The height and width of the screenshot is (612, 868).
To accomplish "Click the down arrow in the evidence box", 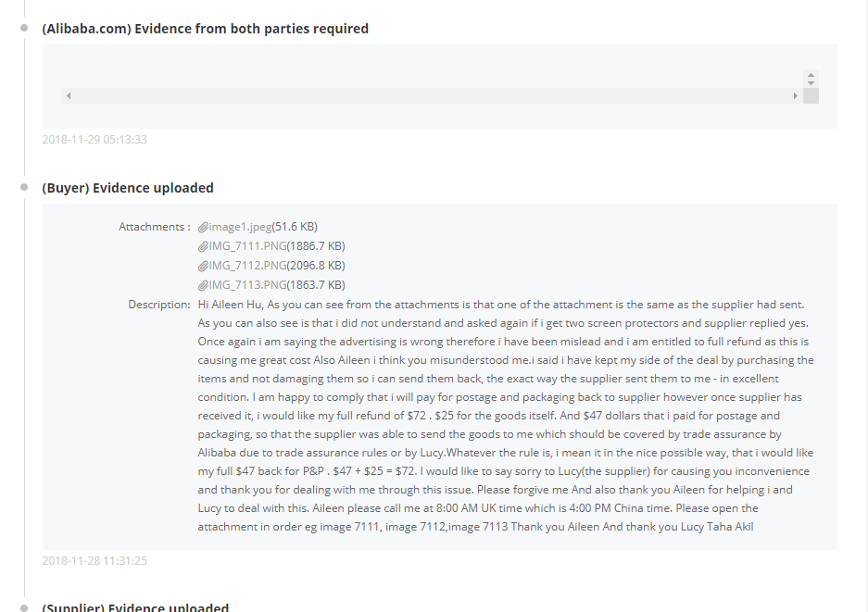I will point(811,83).
